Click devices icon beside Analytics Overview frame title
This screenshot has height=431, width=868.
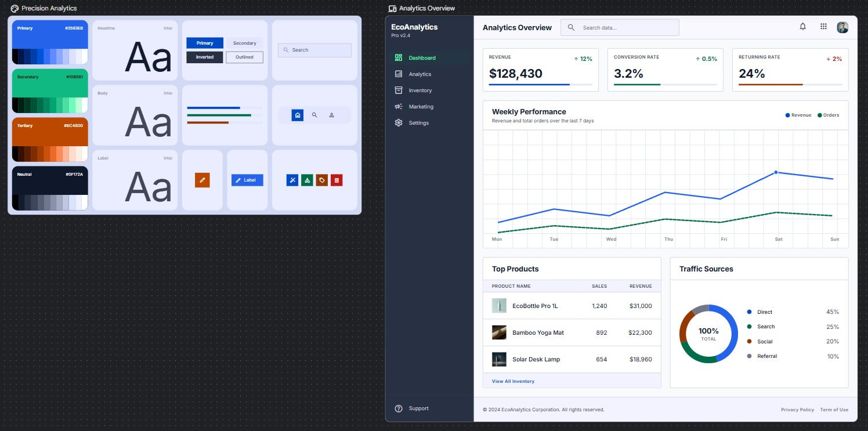coord(393,9)
